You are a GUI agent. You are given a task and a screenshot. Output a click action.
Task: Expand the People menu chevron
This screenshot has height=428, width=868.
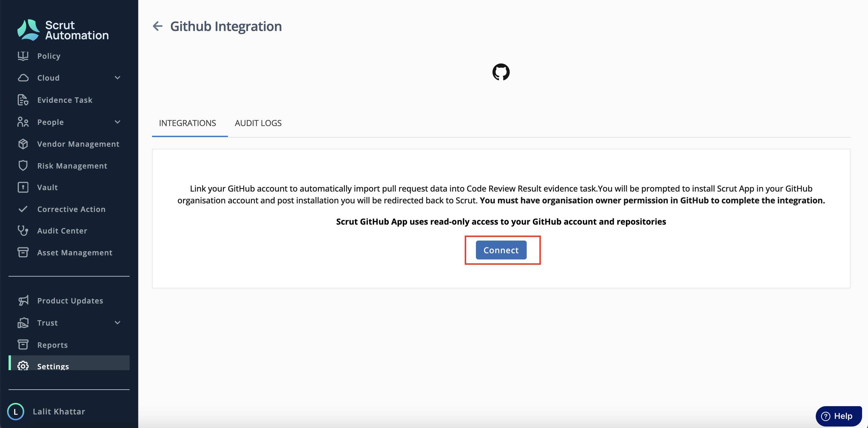click(118, 122)
